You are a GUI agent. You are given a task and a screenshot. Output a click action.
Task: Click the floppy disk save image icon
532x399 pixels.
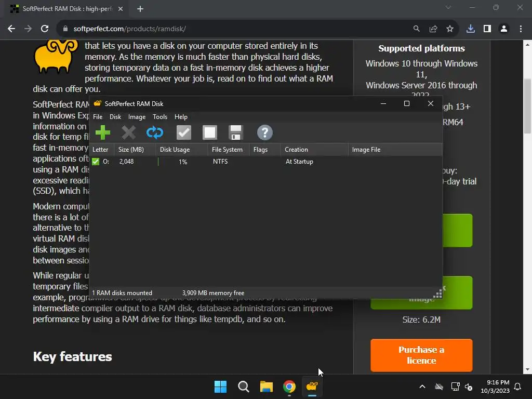235,132
